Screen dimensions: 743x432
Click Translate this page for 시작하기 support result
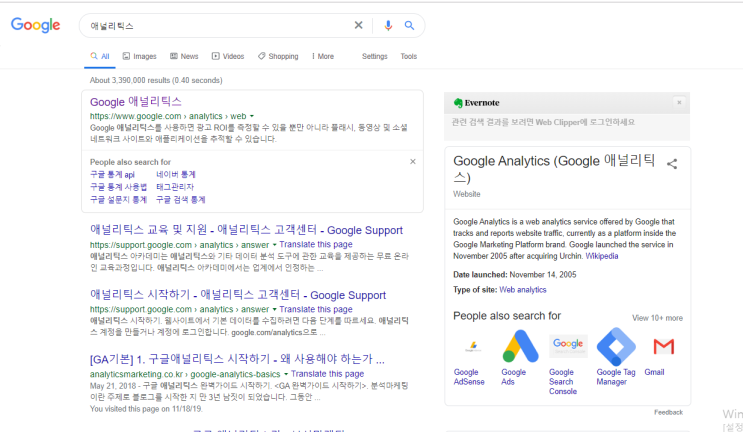[x=316, y=309]
